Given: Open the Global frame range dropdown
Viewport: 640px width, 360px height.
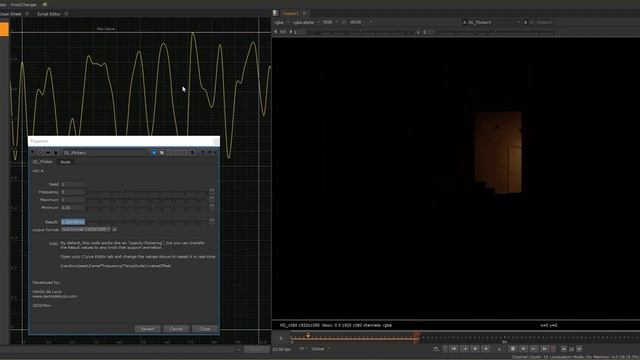Looking at the screenshot, I should point(321,349).
